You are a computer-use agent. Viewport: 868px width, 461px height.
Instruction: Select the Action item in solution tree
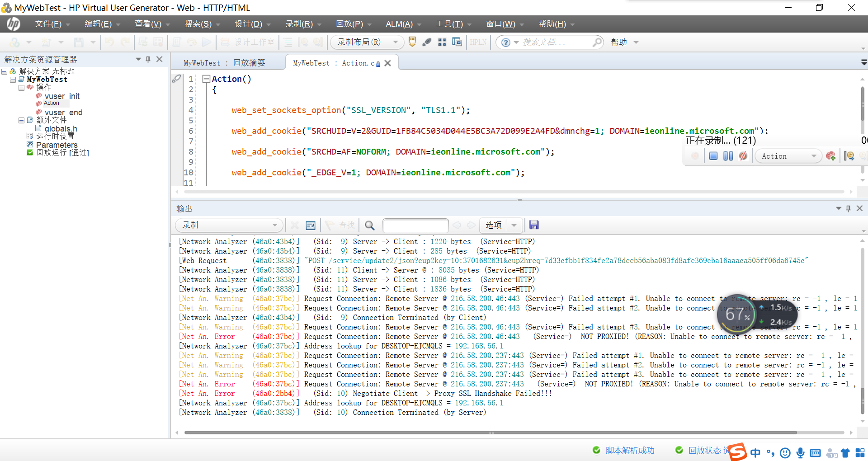point(51,103)
